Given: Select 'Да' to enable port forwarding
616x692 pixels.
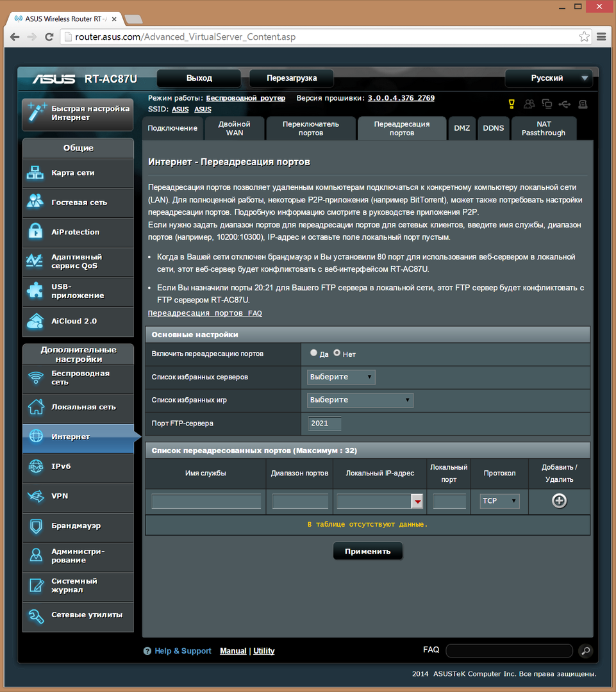Looking at the screenshot, I should coord(313,353).
